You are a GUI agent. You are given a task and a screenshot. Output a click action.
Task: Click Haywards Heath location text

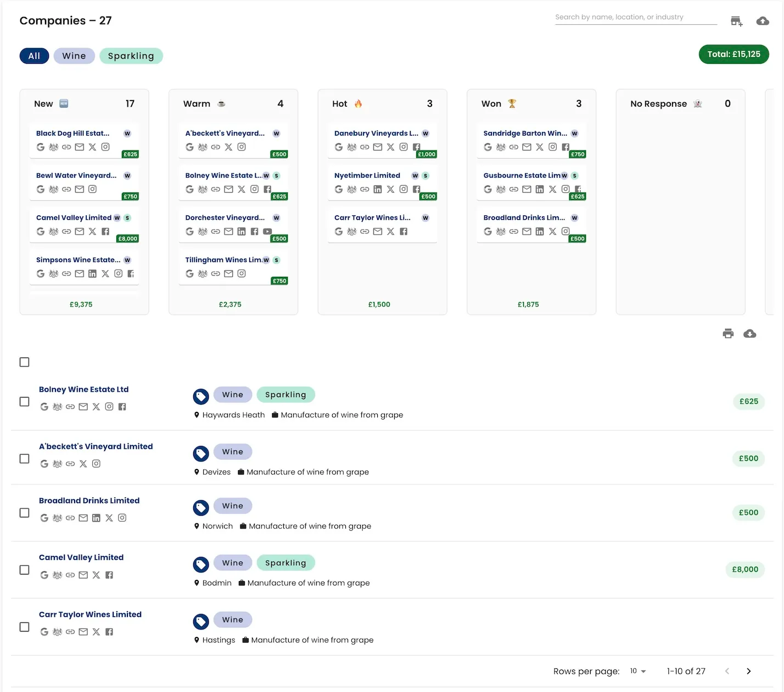point(233,415)
